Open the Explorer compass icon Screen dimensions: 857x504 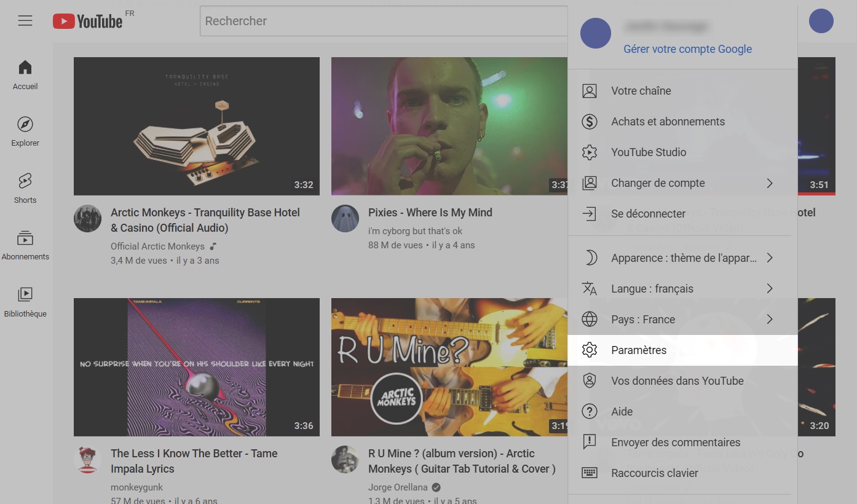25,125
